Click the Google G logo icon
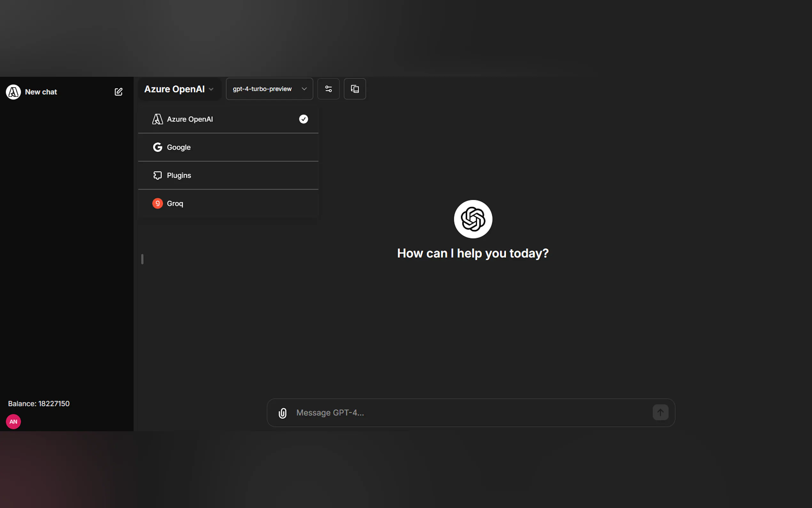The width and height of the screenshot is (812, 508). (x=157, y=147)
